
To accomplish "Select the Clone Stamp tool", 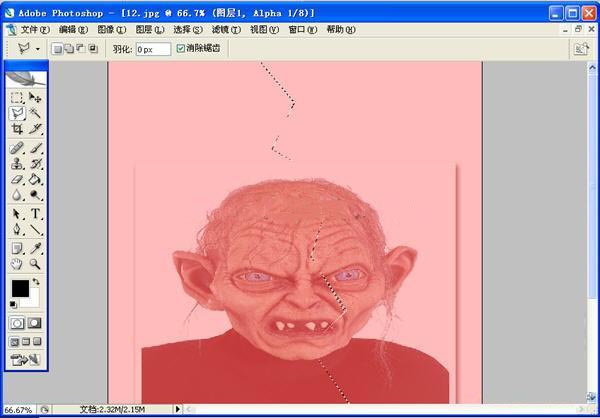I will (x=16, y=164).
